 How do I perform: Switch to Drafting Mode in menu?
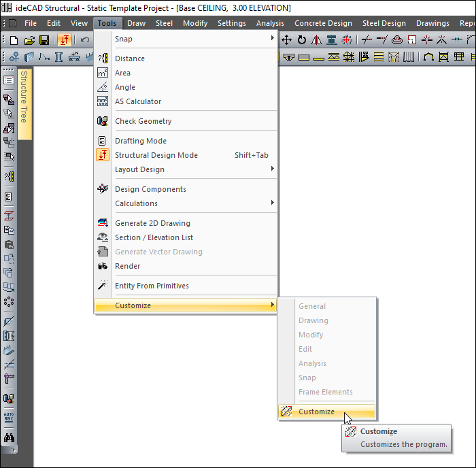tap(140, 141)
